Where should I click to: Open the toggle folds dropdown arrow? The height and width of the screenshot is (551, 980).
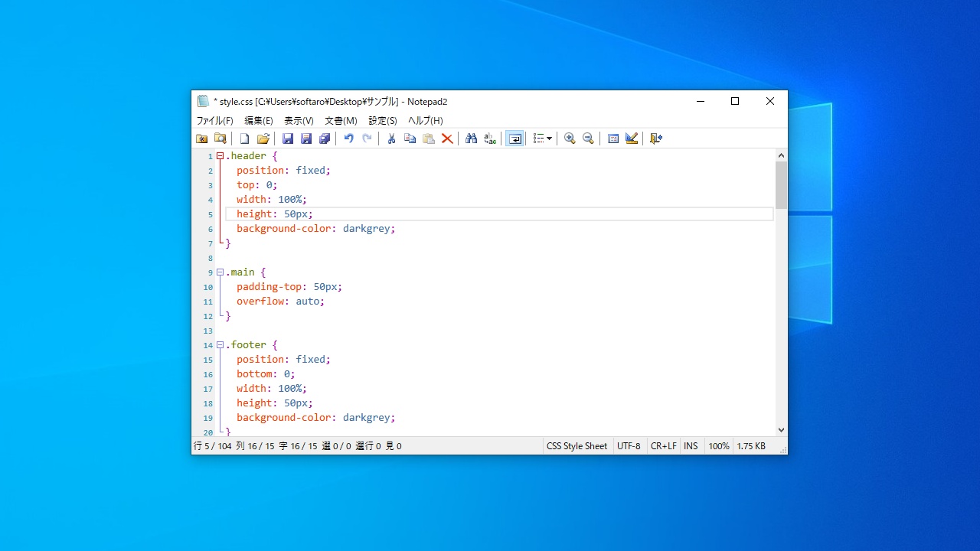point(550,139)
